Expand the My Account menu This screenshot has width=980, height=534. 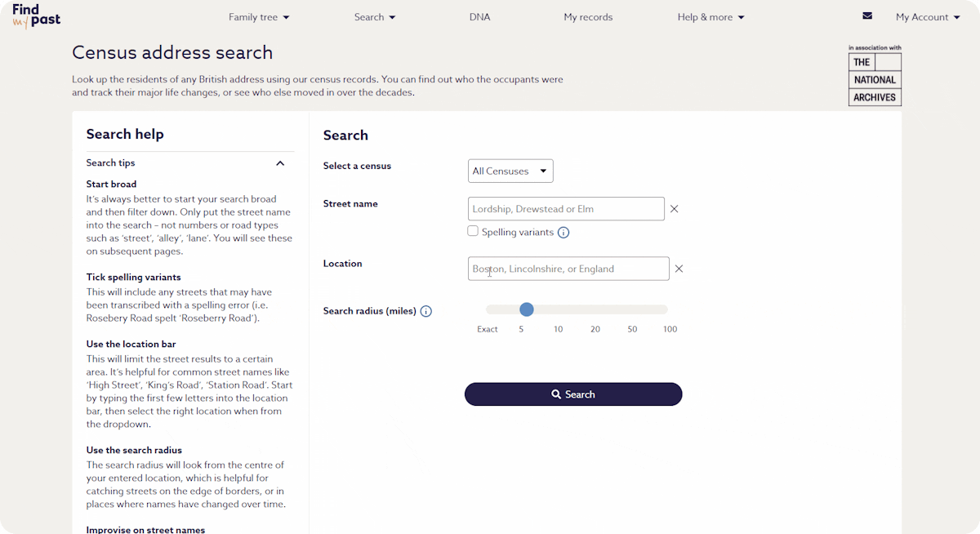pyautogui.click(x=928, y=17)
